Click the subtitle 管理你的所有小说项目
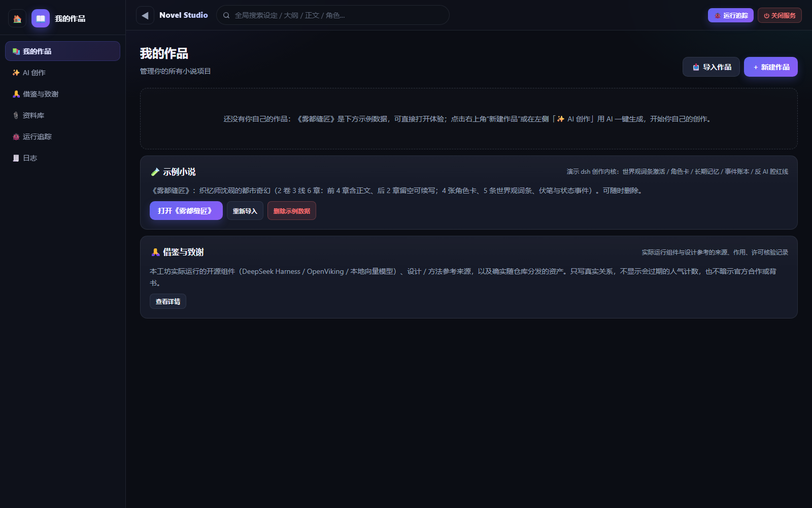Screen dimensions: 812x508 (x=176, y=71)
